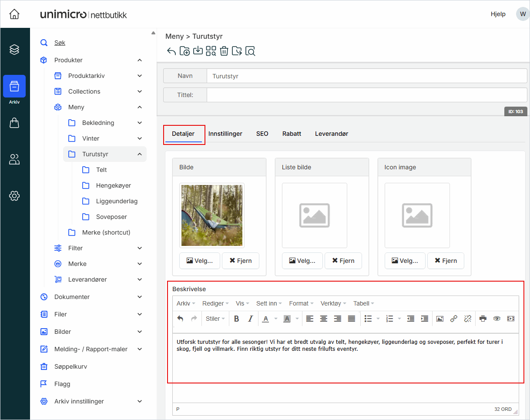Open the home icon in the top-left
The image size is (530, 420).
14,14
